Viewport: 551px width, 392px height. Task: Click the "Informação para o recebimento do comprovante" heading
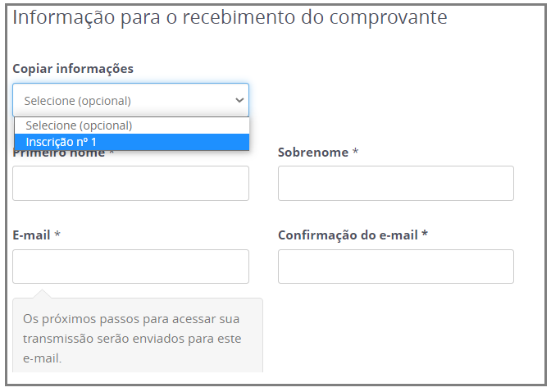click(230, 17)
